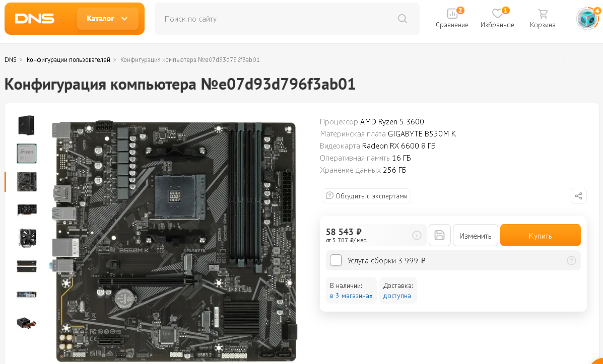The width and height of the screenshot is (603, 364).
Task: Open the assembly service help icon
Action: click(571, 261)
